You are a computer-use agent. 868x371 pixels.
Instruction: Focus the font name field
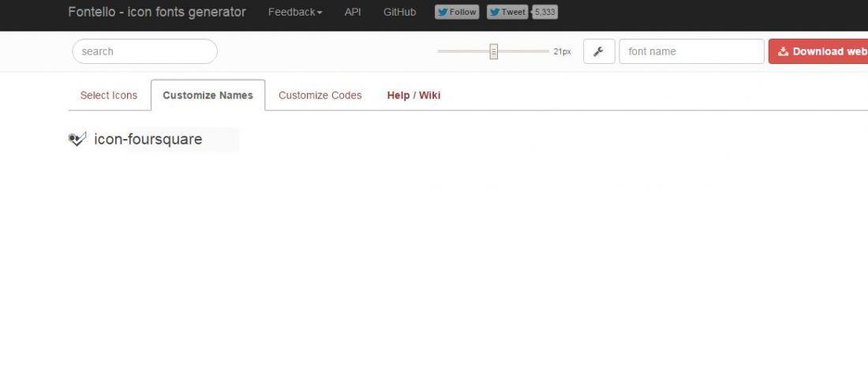[691, 51]
